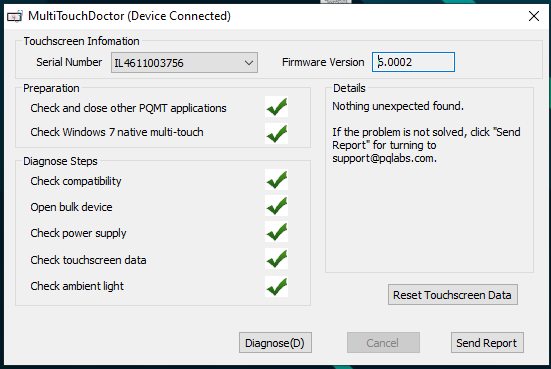Click the Open bulk device step label
The width and height of the screenshot is (551, 369).
(71, 207)
